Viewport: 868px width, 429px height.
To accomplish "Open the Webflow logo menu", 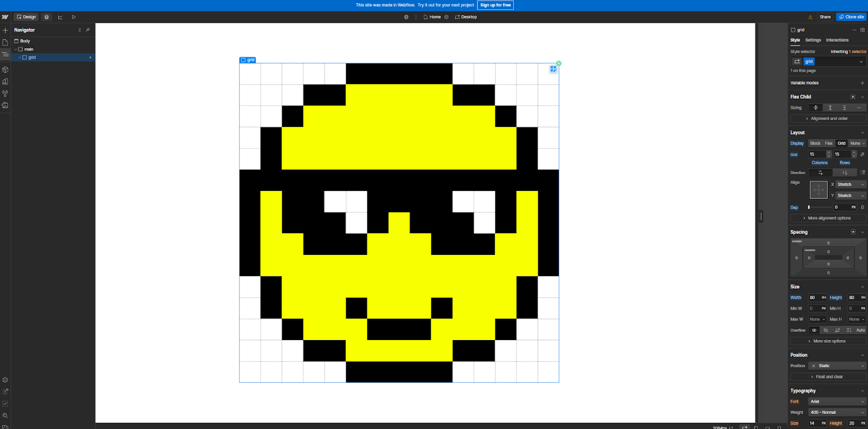I will pos(5,17).
